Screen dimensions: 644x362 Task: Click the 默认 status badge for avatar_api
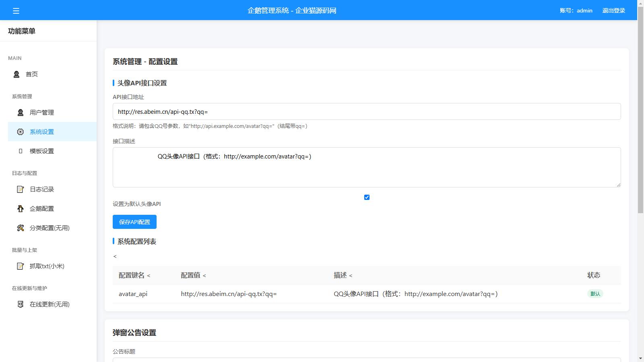(x=595, y=294)
